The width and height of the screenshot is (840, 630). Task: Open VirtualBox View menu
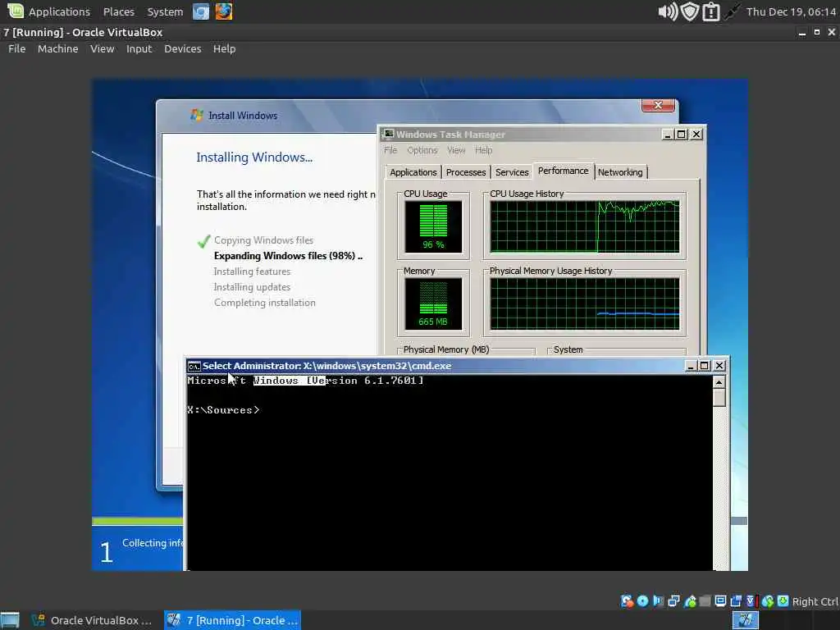(102, 48)
